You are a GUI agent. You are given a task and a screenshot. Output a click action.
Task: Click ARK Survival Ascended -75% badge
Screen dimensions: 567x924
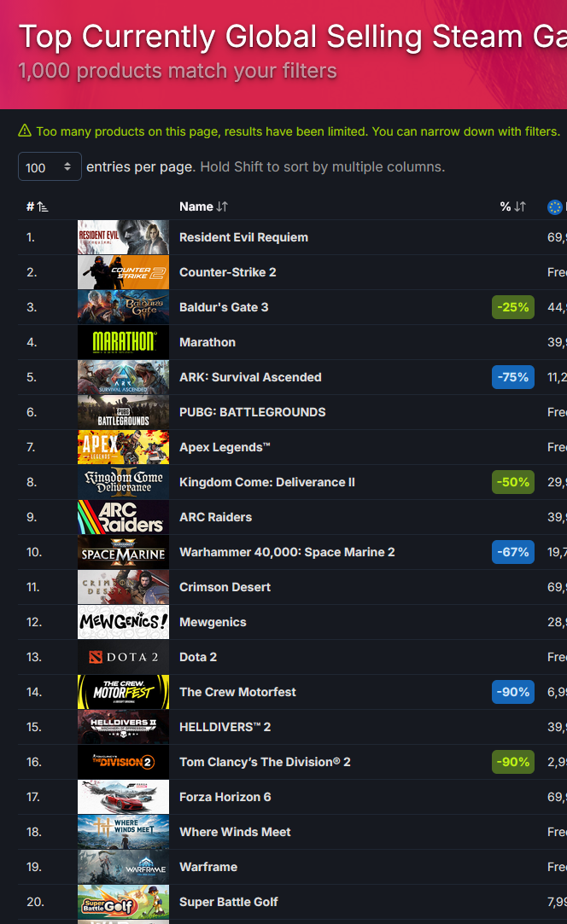click(513, 377)
